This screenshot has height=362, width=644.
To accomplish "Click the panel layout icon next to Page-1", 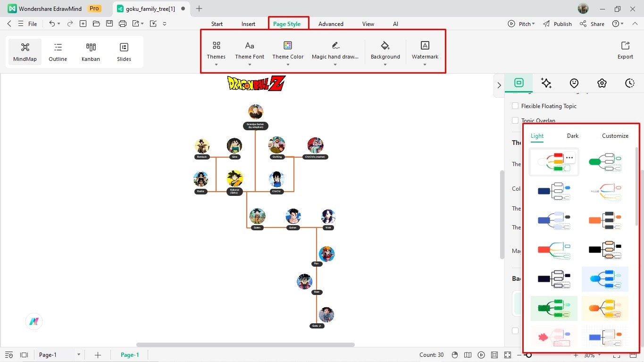I will tap(24, 355).
